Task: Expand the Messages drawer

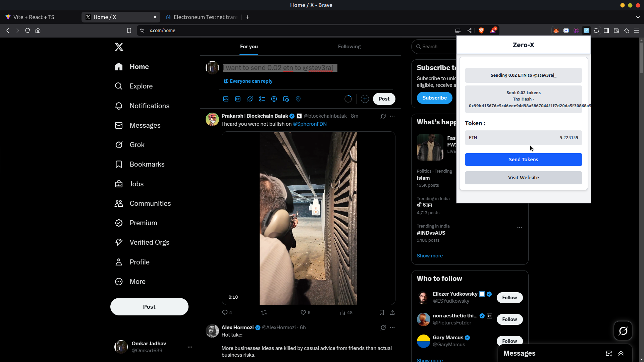Action: 621,353
